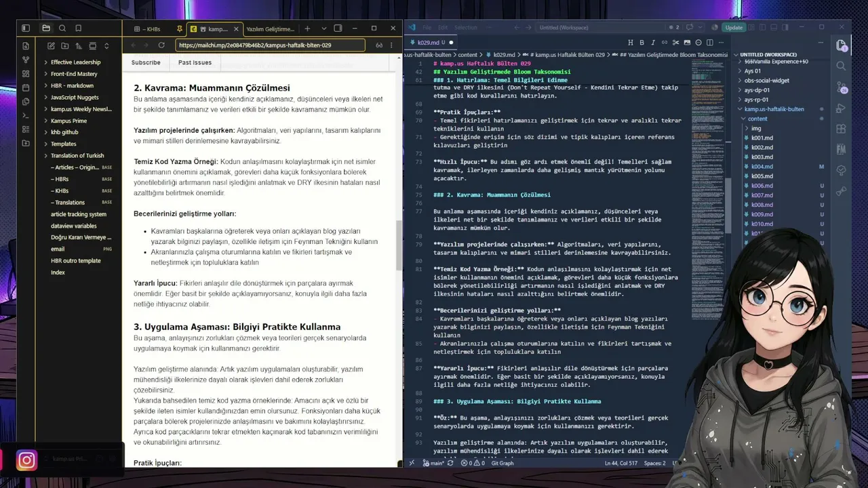868x488 pixels.
Task: Create new note in Obsidian explorer
Action: (x=51, y=46)
